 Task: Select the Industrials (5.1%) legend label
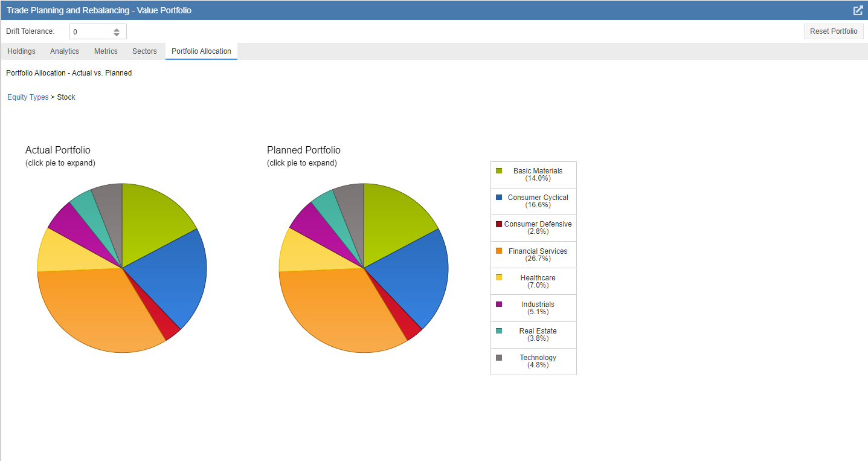pyautogui.click(x=538, y=308)
